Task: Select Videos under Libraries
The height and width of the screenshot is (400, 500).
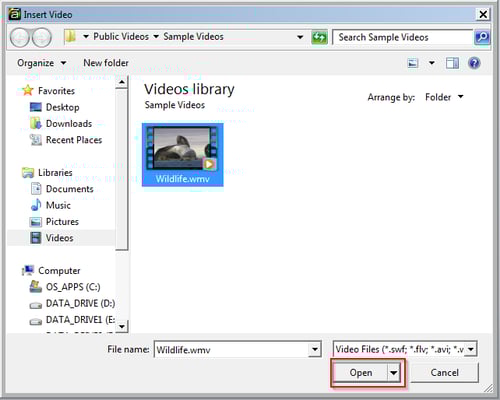Action: pyautogui.click(x=59, y=238)
